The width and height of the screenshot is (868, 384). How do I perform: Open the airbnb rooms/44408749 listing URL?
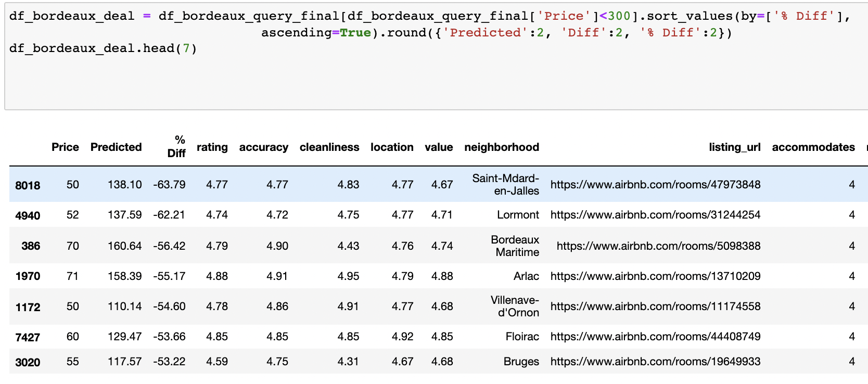point(656,337)
